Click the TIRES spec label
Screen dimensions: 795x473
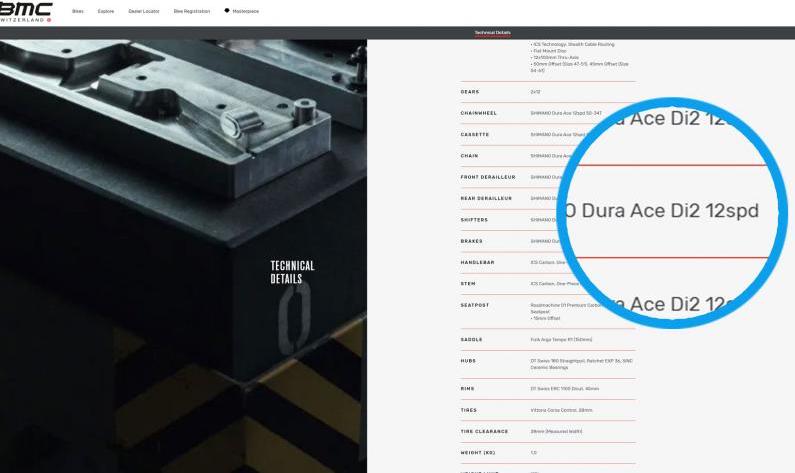point(468,410)
